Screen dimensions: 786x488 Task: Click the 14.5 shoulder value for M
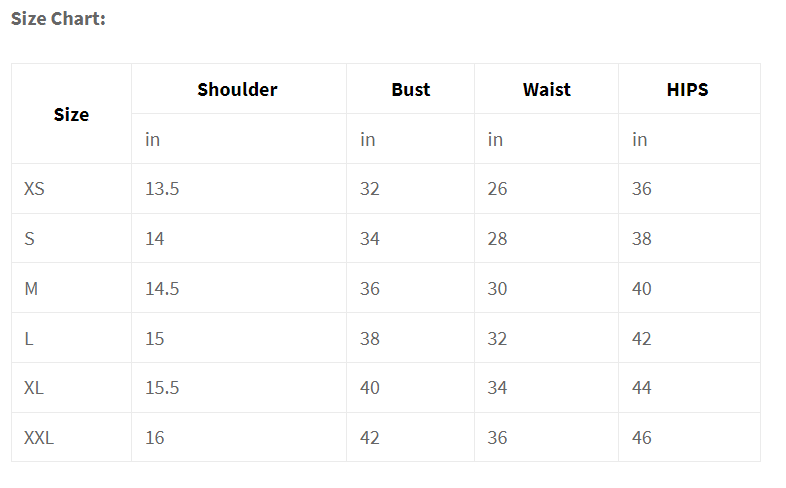(x=162, y=288)
